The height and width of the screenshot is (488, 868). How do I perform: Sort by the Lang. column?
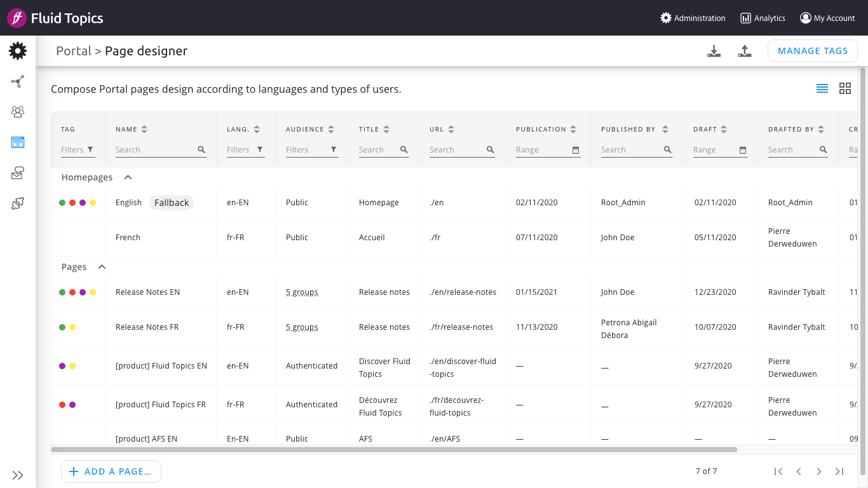[x=257, y=129]
